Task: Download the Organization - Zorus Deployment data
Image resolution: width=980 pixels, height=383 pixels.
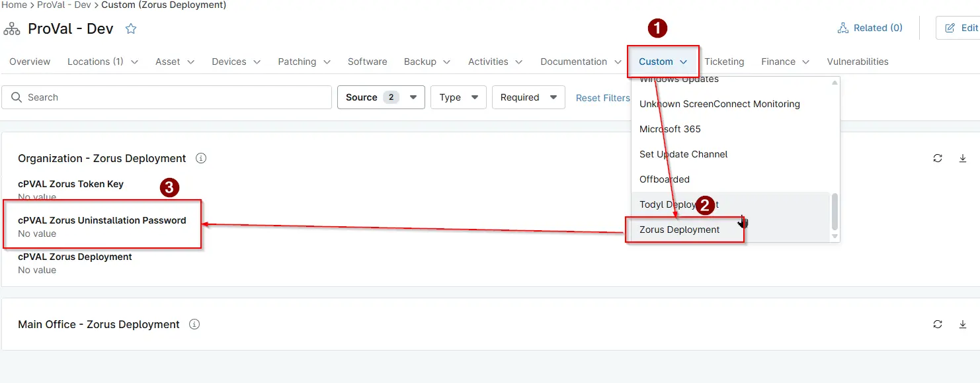Action: (x=963, y=158)
